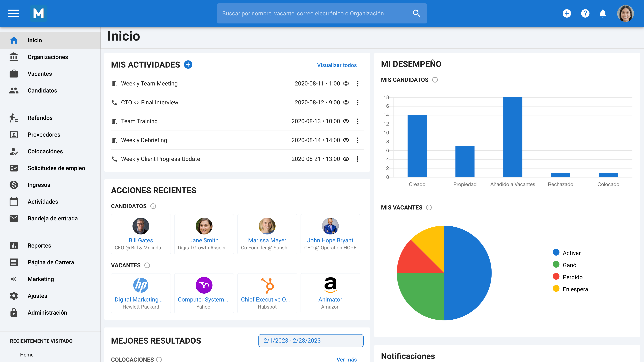The image size is (644, 362).
Task: Toggle eye icon for Weekly Client Progress Update
Action: click(x=346, y=159)
